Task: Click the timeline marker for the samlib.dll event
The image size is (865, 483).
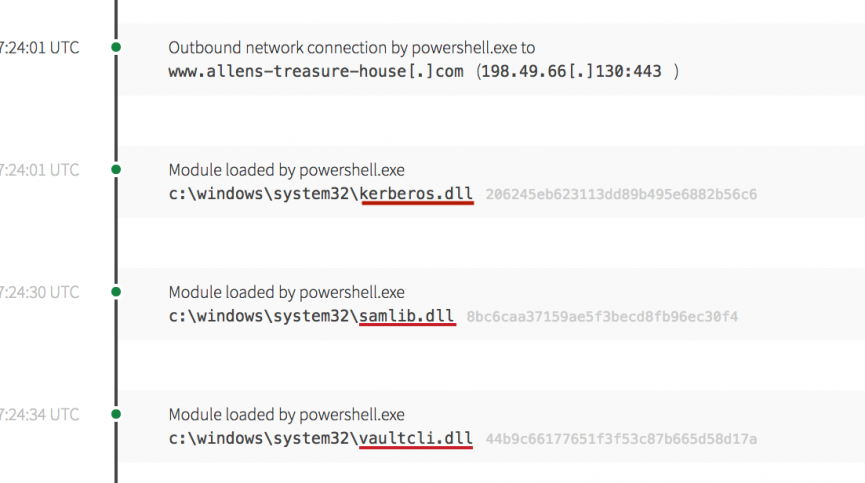Action: pyautogui.click(x=116, y=292)
